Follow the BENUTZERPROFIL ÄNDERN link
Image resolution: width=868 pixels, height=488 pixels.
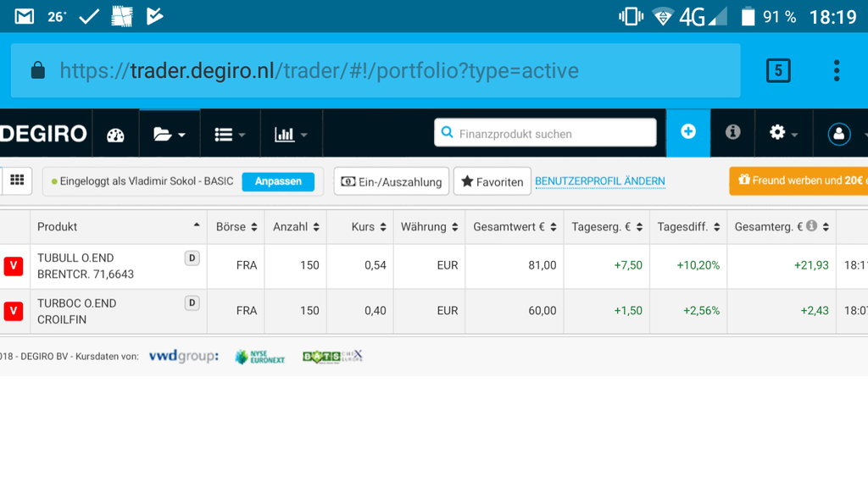tap(599, 181)
